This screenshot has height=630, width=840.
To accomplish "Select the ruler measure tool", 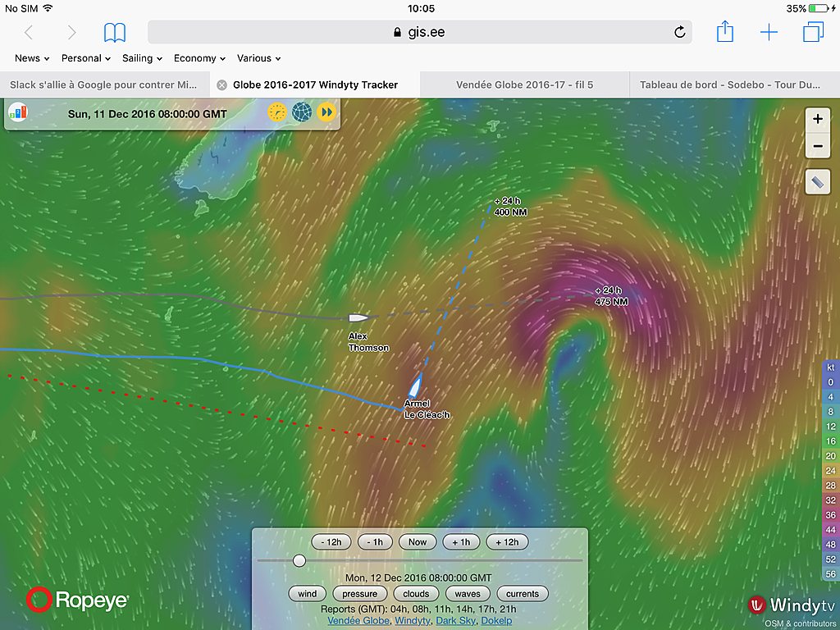I will pyautogui.click(x=818, y=182).
